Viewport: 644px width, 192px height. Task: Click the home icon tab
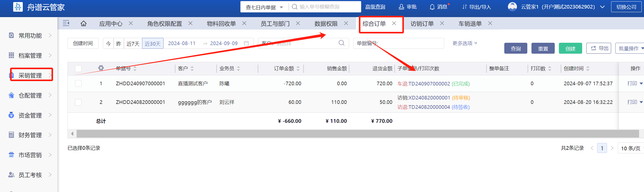(x=83, y=24)
